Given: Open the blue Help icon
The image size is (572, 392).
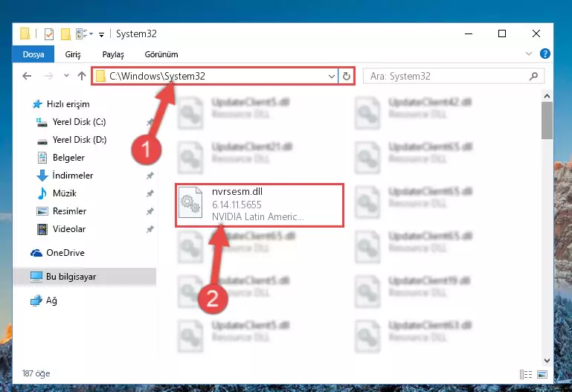Looking at the screenshot, I should pyautogui.click(x=545, y=54).
